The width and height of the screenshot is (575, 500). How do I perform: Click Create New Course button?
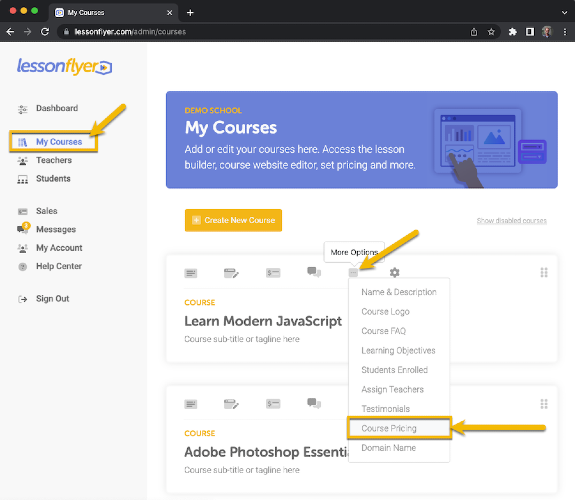click(233, 220)
